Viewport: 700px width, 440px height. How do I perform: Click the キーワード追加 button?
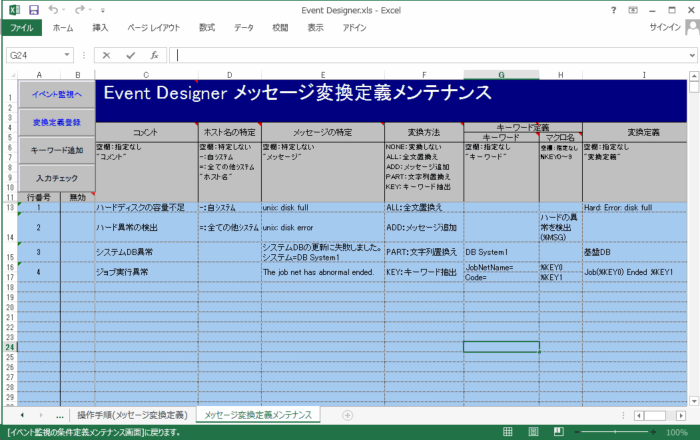click(57, 150)
